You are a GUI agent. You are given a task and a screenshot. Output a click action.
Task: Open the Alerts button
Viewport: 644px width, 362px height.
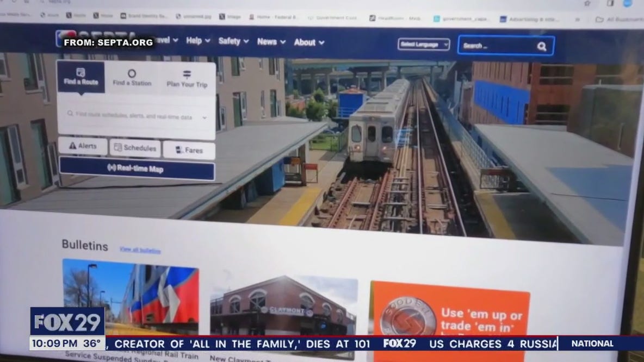[83, 146]
